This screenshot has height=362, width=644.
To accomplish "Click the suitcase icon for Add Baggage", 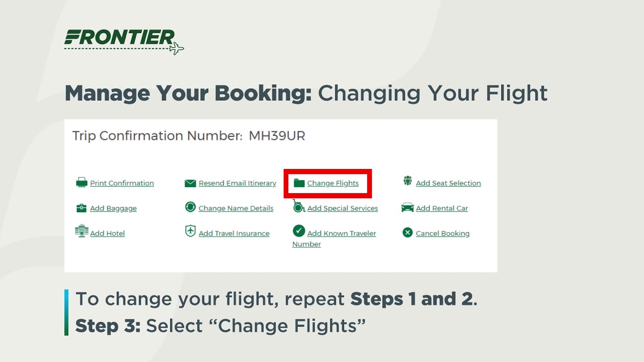I will point(82,208).
